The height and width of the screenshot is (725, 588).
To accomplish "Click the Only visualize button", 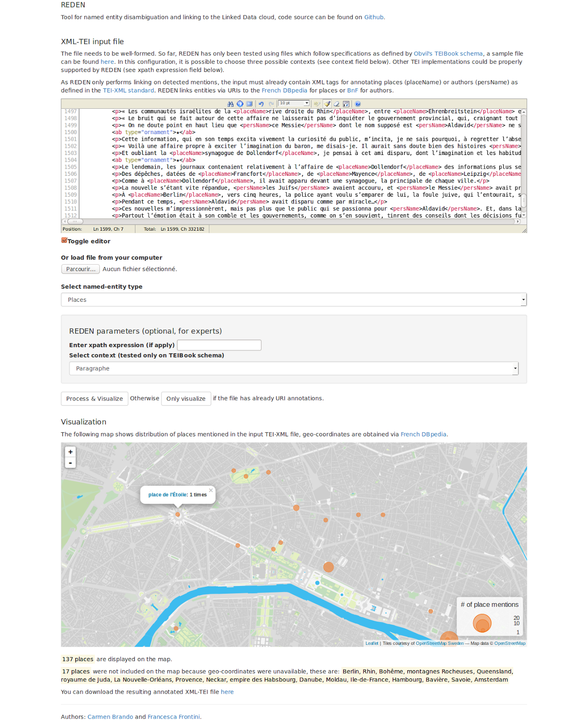I will coord(186,399).
